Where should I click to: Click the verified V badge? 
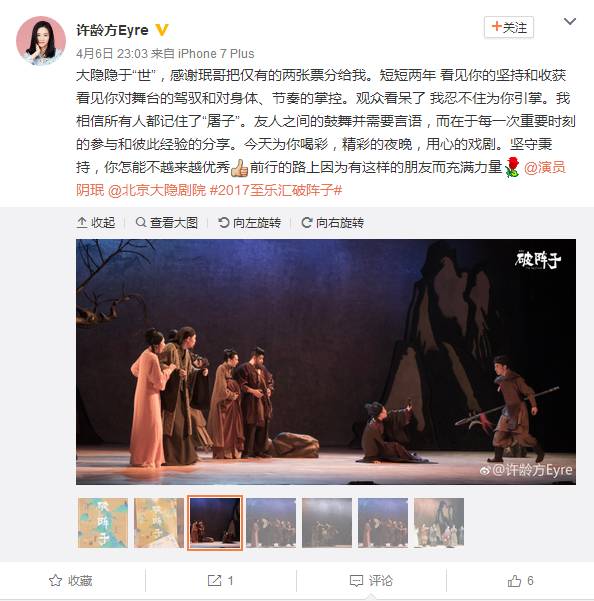tap(162, 30)
